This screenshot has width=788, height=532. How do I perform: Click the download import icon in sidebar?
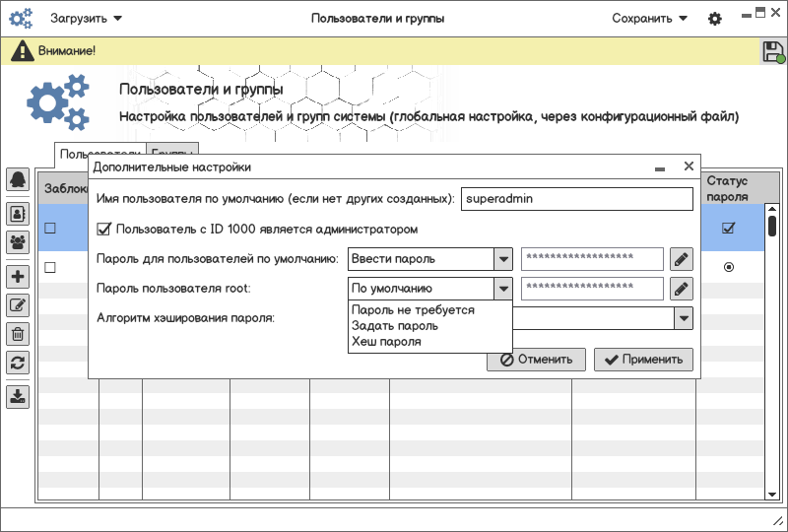coord(18,397)
